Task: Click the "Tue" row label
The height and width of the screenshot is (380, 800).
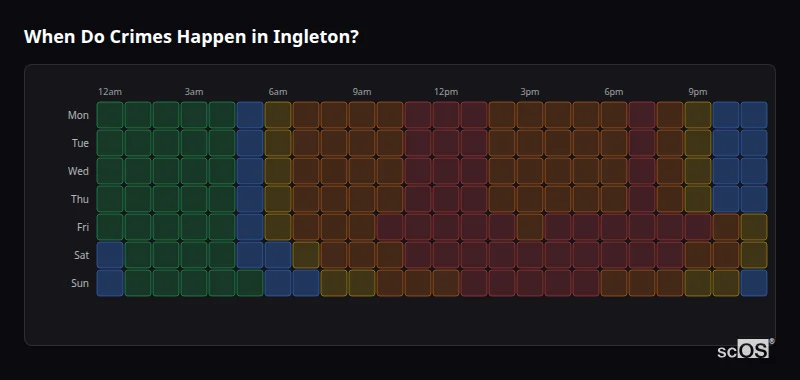Action: pyautogui.click(x=80, y=143)
